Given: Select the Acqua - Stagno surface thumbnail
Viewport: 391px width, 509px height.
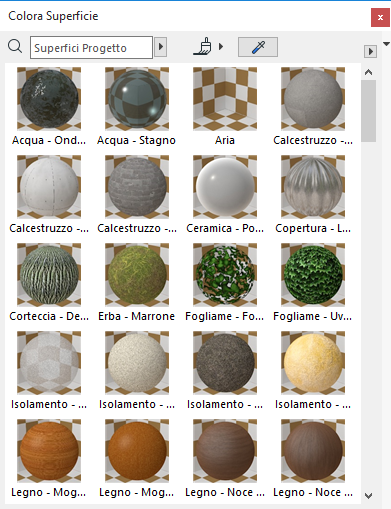Looking at the screenshot, I should (137, 99).
